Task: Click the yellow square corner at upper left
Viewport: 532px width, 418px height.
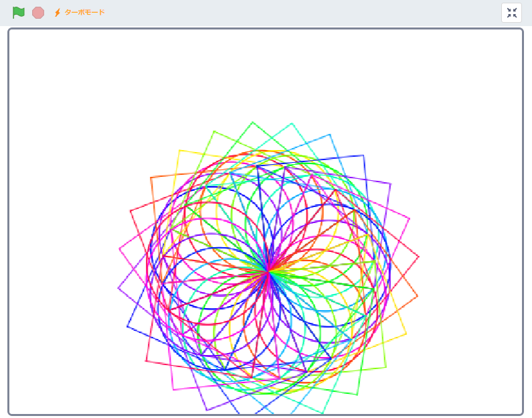Action: click(178, 151)
